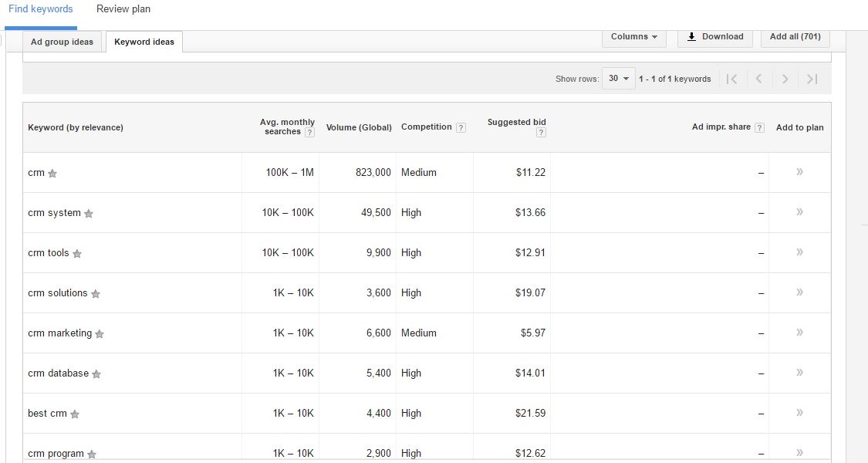Expand the Show rows 30 dropdown
Image resolution: width=868 pixels, height=463 pixels.
[618, 79]
